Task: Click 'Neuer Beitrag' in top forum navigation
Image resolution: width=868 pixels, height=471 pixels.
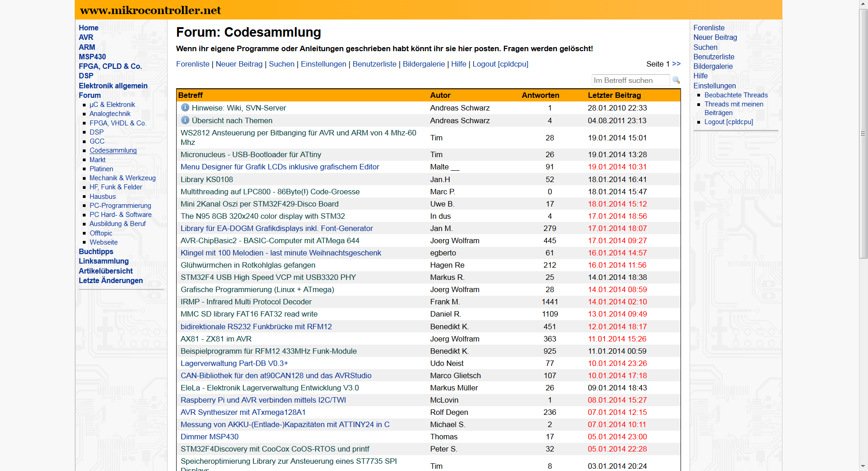Action: pyautogui.click(x=239, y=64)
